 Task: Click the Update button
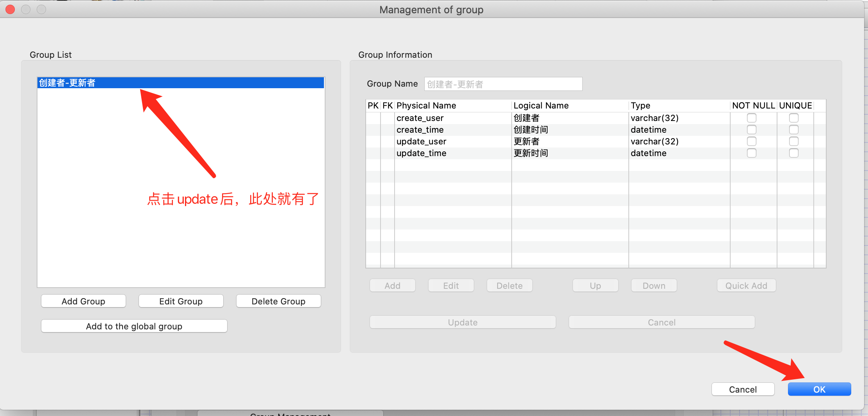[x=462, y=322]
